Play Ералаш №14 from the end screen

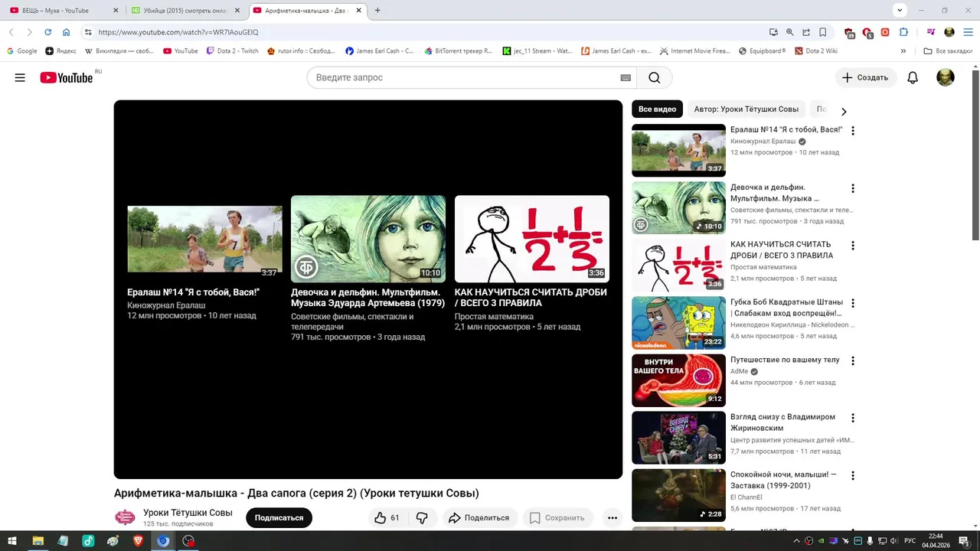coord(204,239)
